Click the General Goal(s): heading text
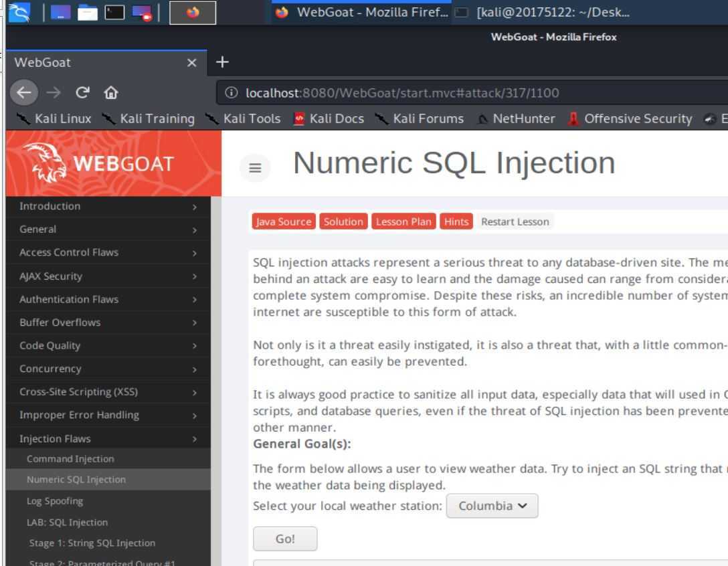The width and height of the screenshot is (728, 566). [x=302, y=444]
